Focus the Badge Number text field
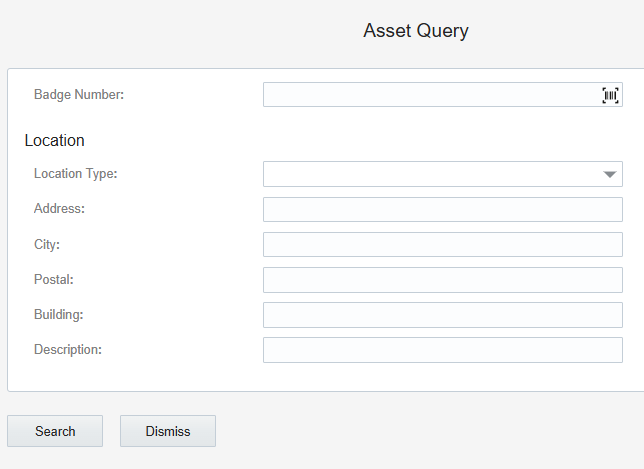This screenshot has height=469, width=644. pos(443,94)
